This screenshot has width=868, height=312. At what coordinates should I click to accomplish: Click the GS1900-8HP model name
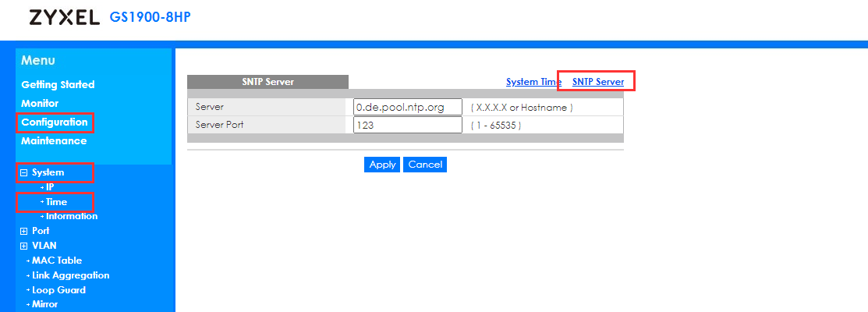coord(150,17)
